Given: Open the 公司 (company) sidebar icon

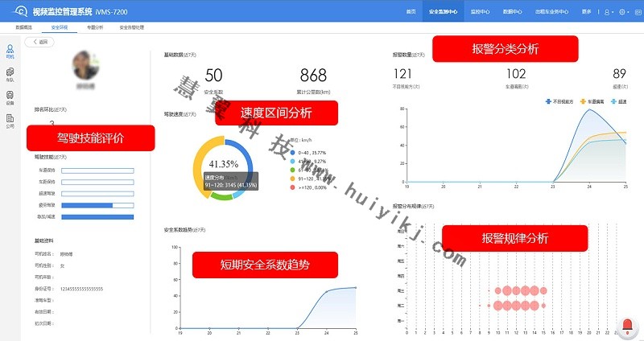Looking at the screenshot, I should pyautogui.click(x=10, y=121).
